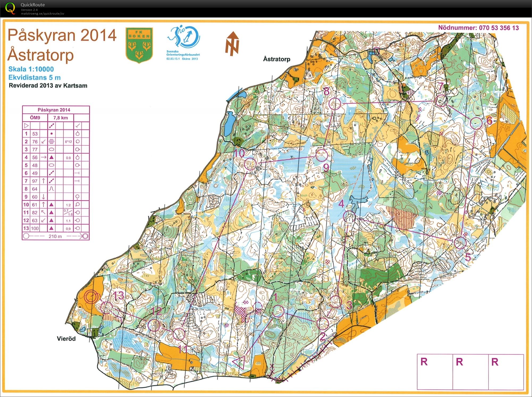This screenshot has width=532, height=397.
Task: Select control circle 6 on the map
Action: [x=476, y=123]
